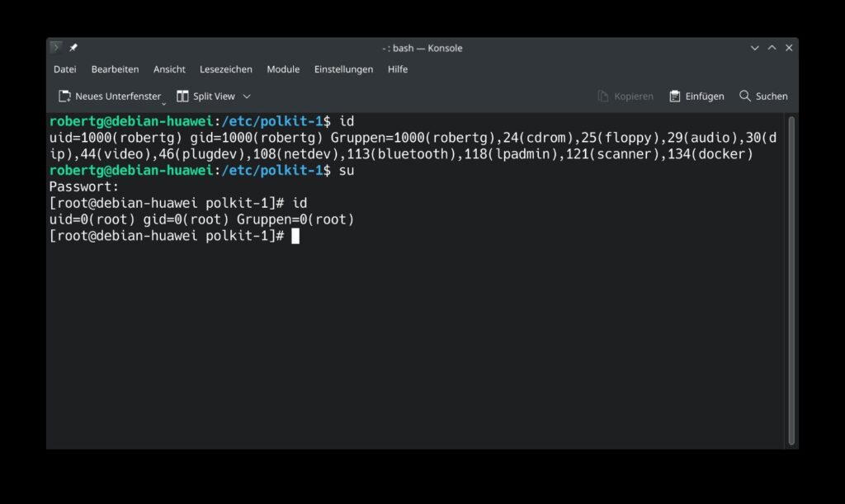The height and width of the screenshot is (504, 845).
Task: Open the Datei menu
Action: [x=64, y=69]
